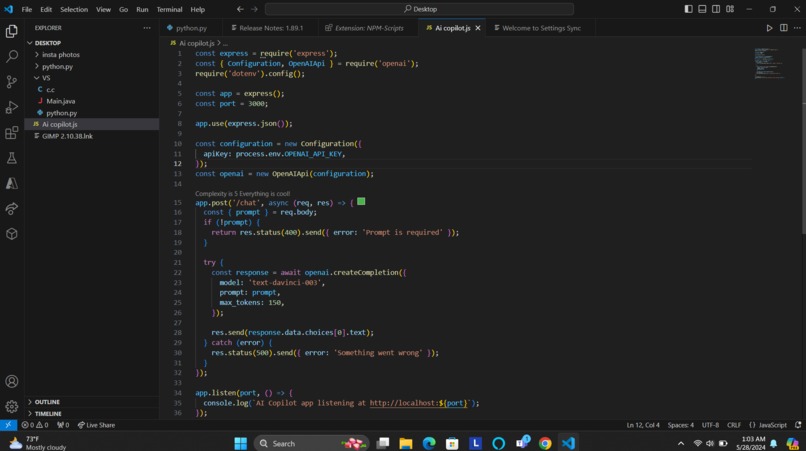This screenshot has width=806, height=451.
Task: Toggle the Secondary Side Bar
Action: pyautogui.click(x=716, y=9)
